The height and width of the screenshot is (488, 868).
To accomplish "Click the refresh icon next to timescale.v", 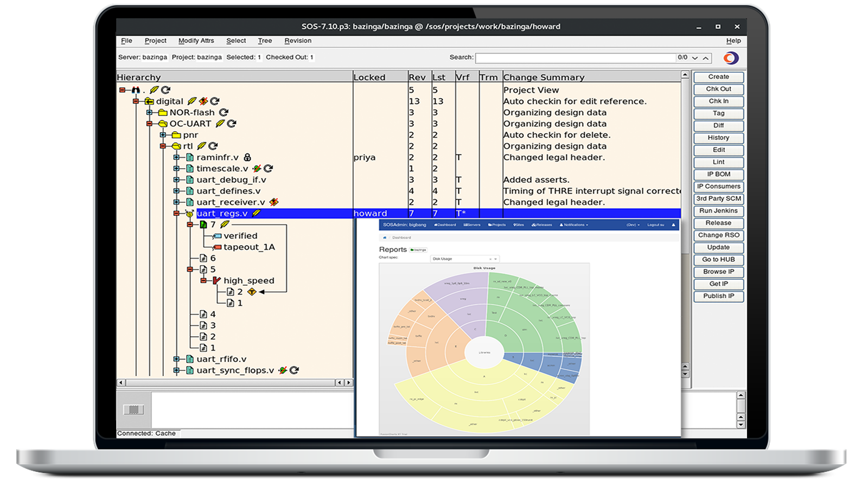I will 268,168.
